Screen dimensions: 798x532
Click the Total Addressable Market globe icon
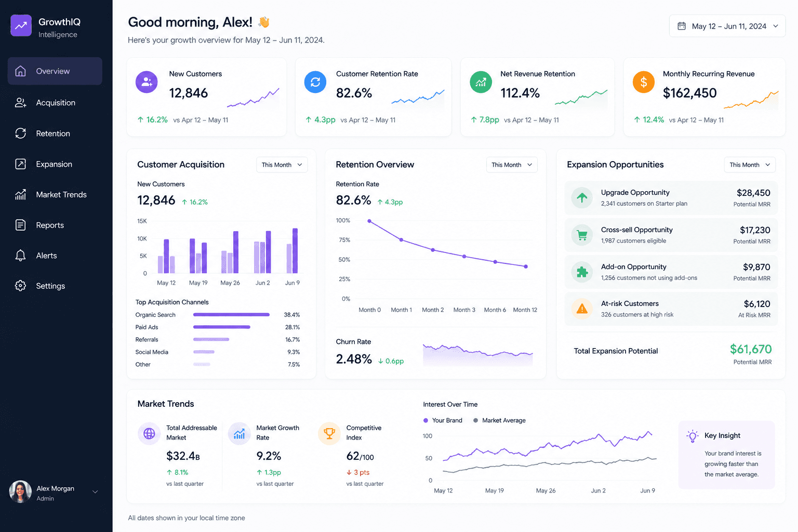tap(149, 433)
